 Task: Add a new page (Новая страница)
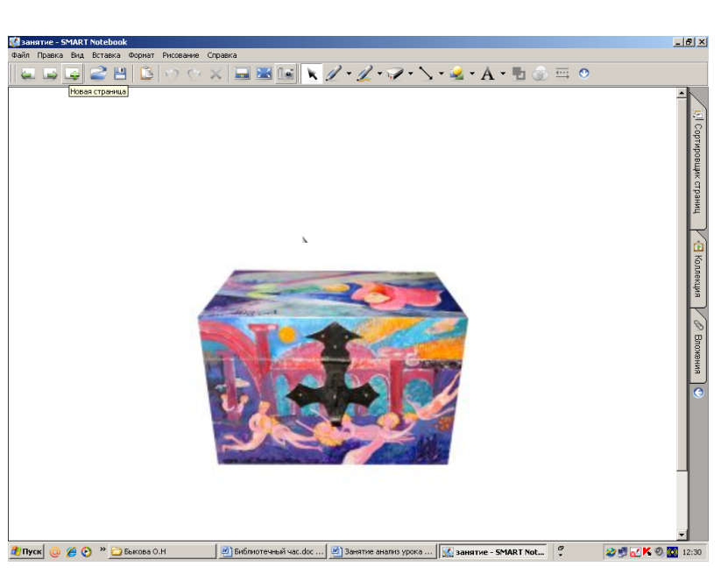[x=73, y=74]
